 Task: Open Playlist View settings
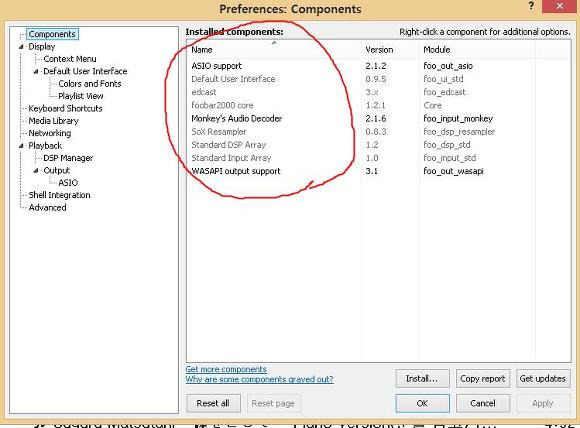(x=81, y=96)
